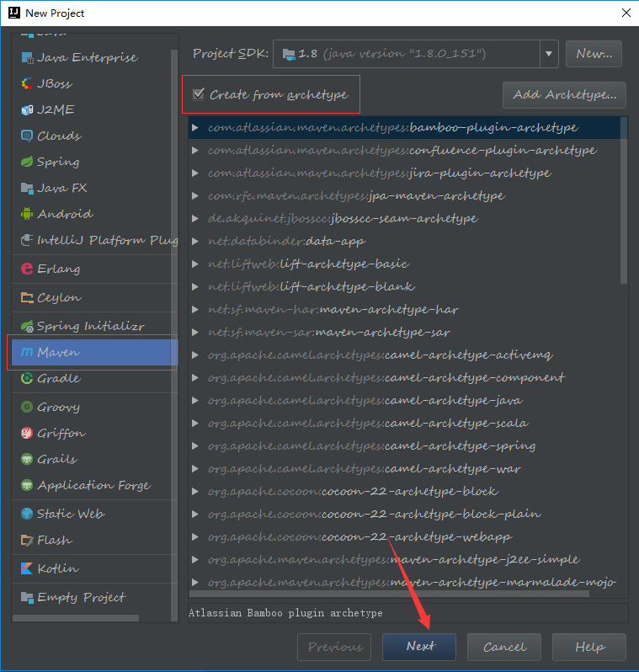The height and width of the screenshot is (672, 639).
Task: Click the IntelliJ IDEA logo in title bar
Action: [14, 13]
